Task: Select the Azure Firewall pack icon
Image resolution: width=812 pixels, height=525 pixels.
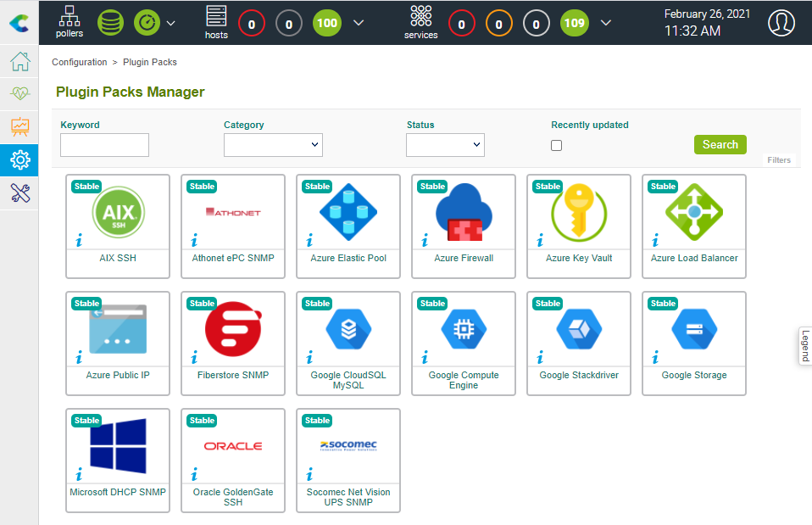Action: coord(464,212)
